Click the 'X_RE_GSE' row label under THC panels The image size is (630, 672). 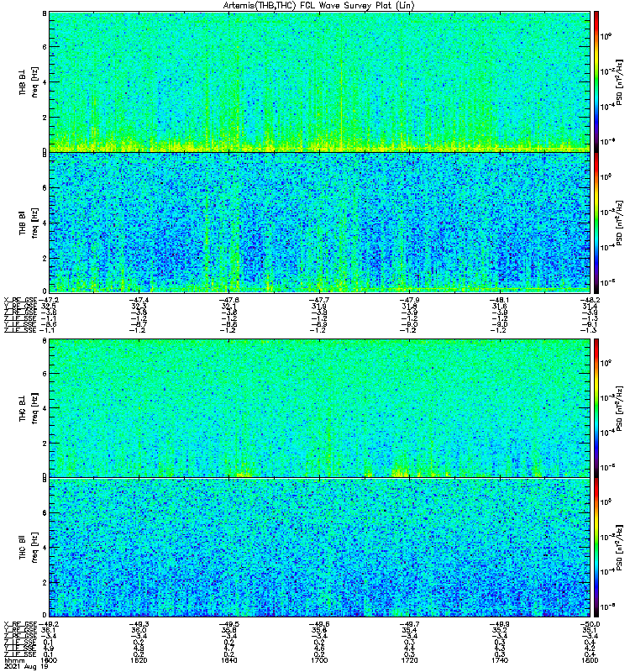pyautogui.click(x=20, y=624)
